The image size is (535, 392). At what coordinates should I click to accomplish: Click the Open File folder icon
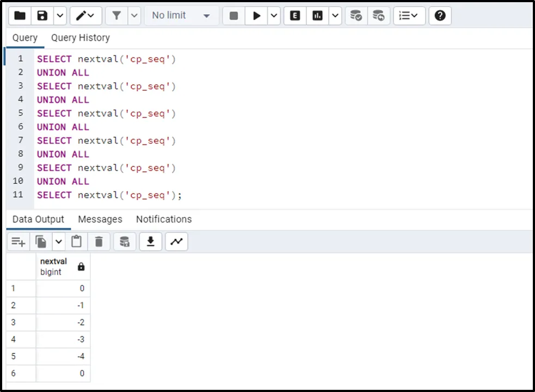tap(20, 16)
